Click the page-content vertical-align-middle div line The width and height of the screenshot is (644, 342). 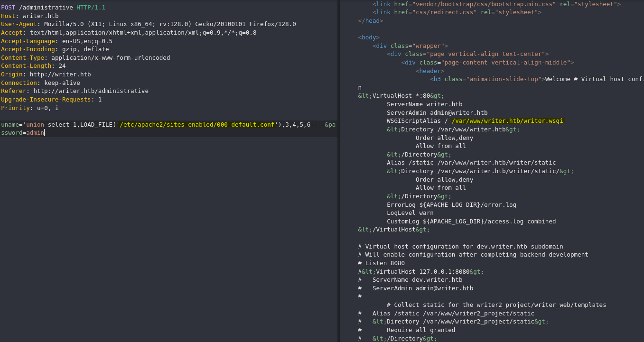[488, 63]
